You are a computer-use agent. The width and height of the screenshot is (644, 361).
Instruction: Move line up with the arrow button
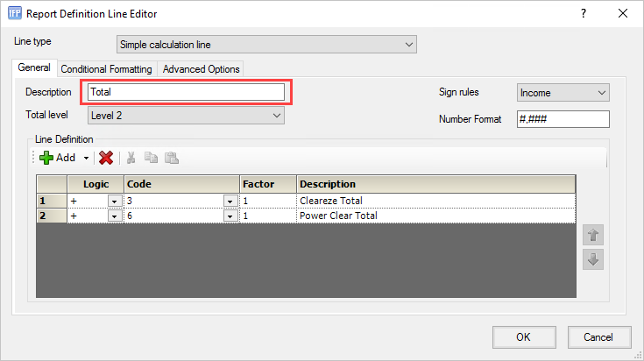coord(593,236)
